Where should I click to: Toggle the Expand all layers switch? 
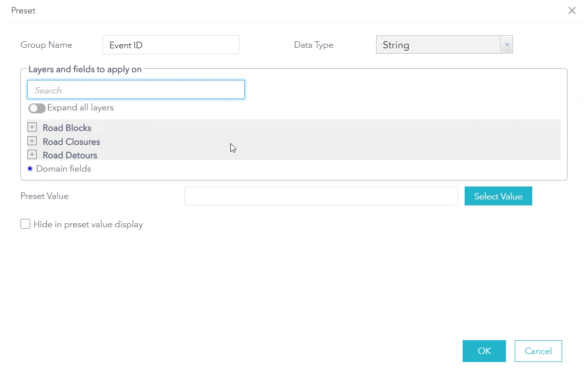[37, 108]
